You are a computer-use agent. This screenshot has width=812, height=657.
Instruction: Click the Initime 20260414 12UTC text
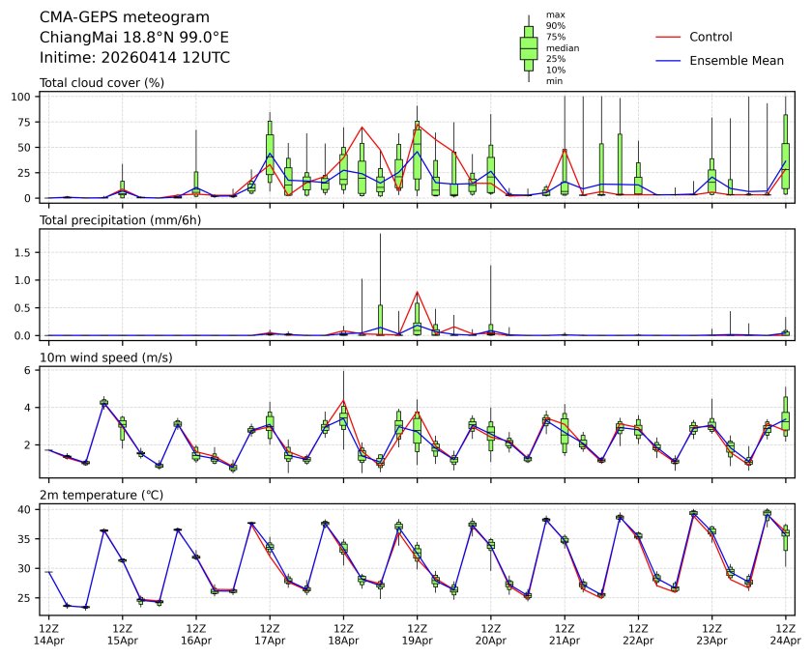tap(134, 58)
